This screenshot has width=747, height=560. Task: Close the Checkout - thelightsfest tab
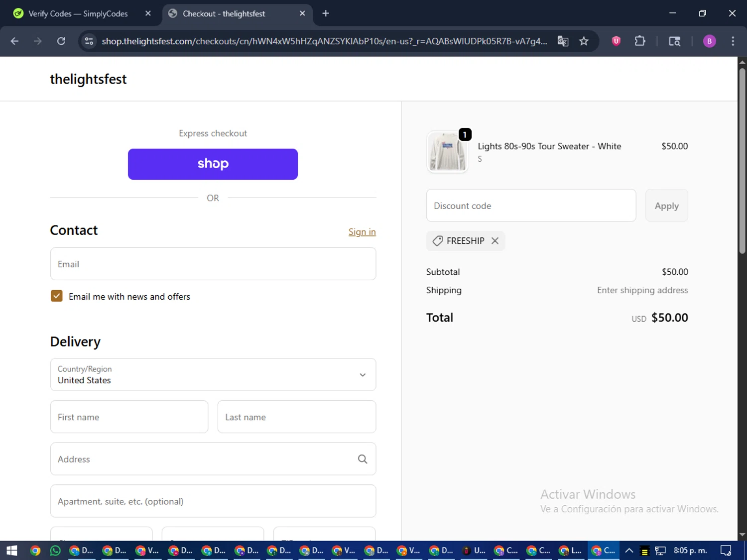tap(302, 13)
